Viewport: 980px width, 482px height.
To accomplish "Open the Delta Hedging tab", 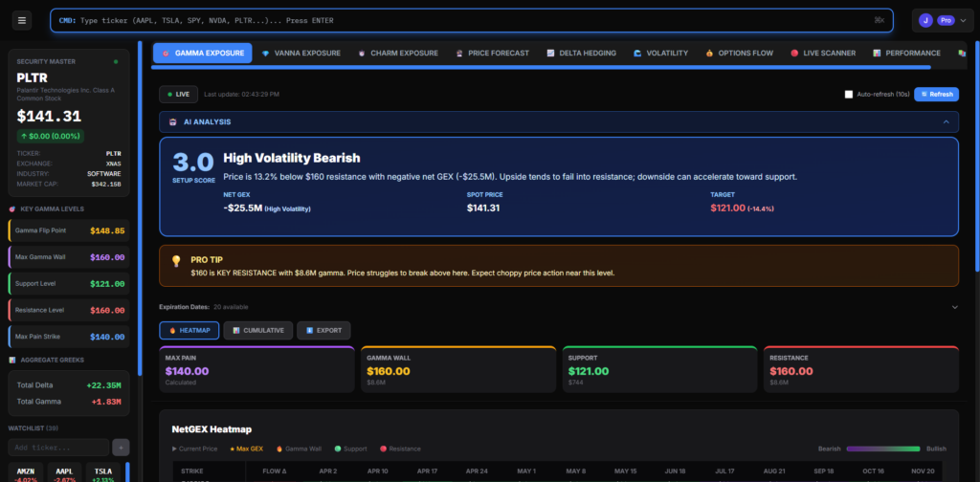I will (581, 53).
